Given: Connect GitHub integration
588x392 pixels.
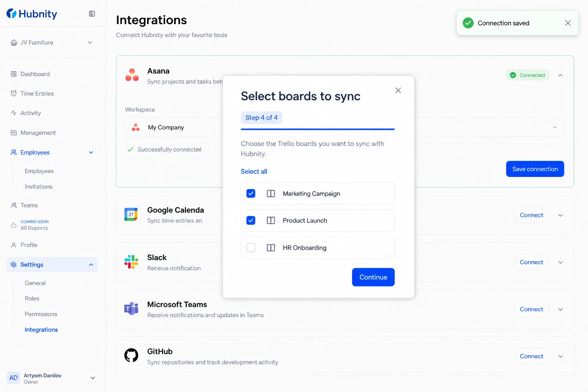Looking at the screenshot, I should point(531,356).
